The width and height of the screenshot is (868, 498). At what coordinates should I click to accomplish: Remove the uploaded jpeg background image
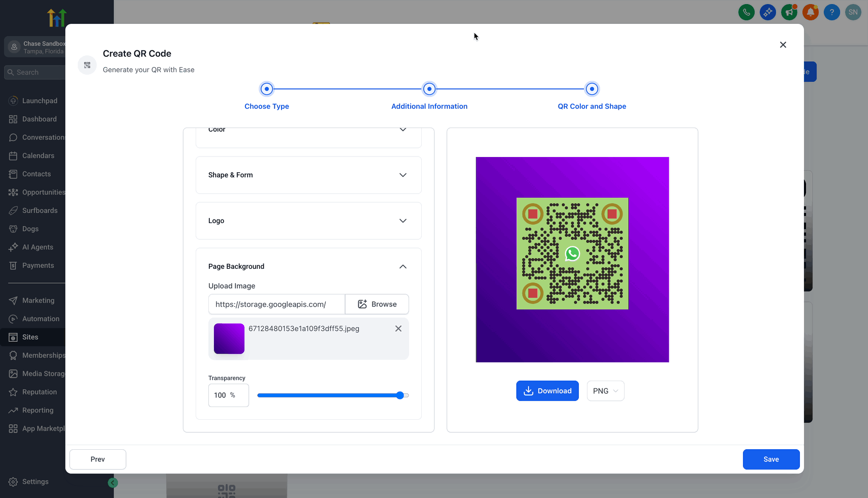point(398,329)
